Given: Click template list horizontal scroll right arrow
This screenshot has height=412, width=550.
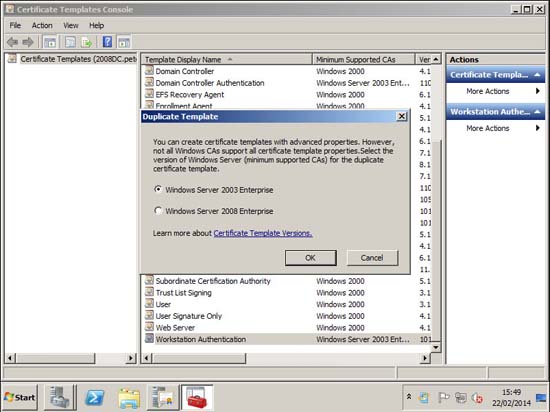Looking at the screenshot, I should 425,358.
